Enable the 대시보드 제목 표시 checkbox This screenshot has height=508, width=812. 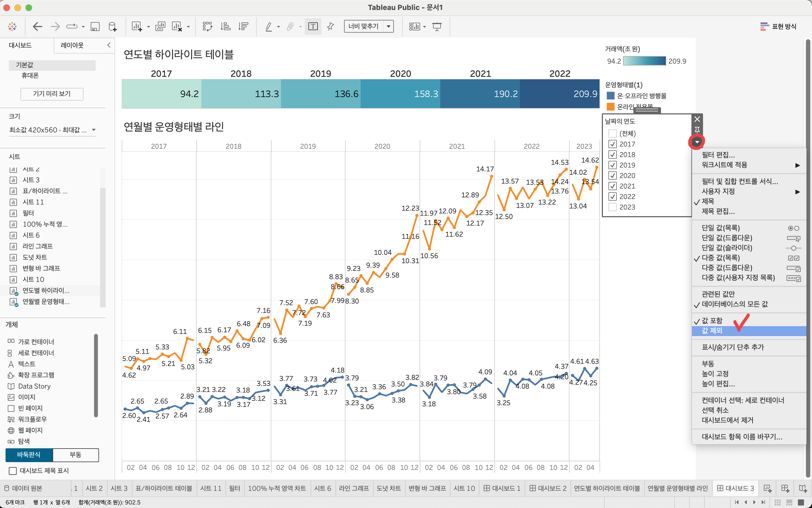(x=13, y=471)
